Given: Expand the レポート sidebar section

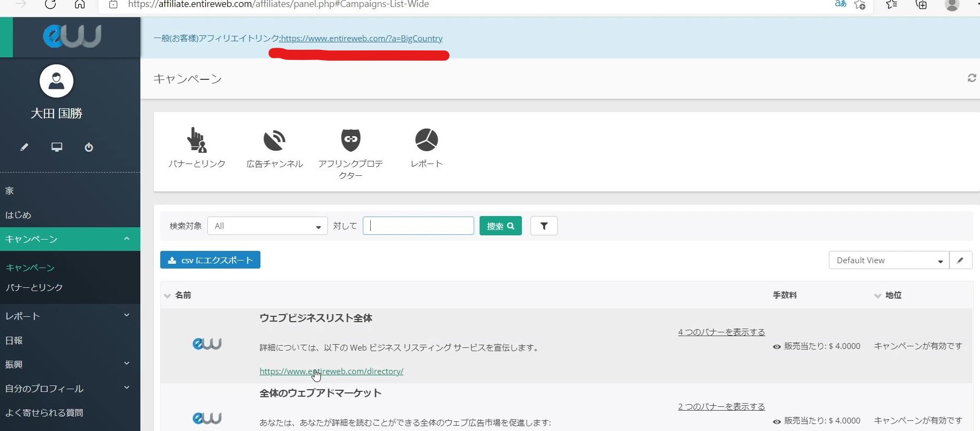Looking at the screenshot, I should [126, 315].
